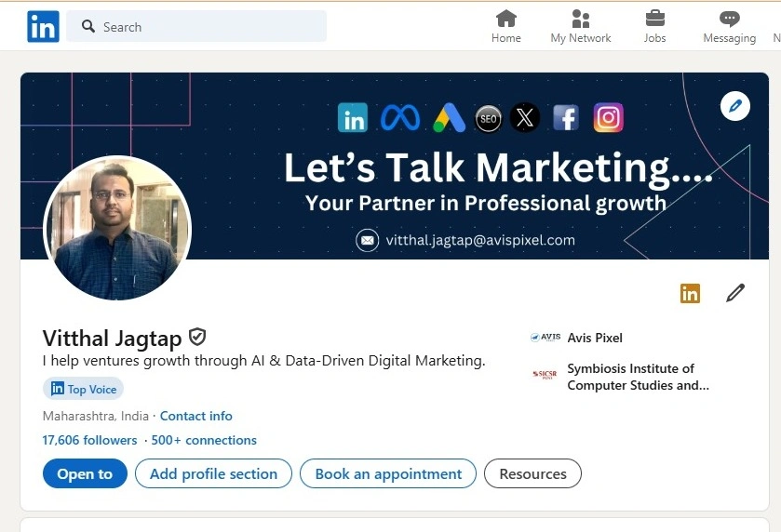This screenshot has height=532, width=781.
Task: Open the Jobs briefcase icon
Action: 655,19
